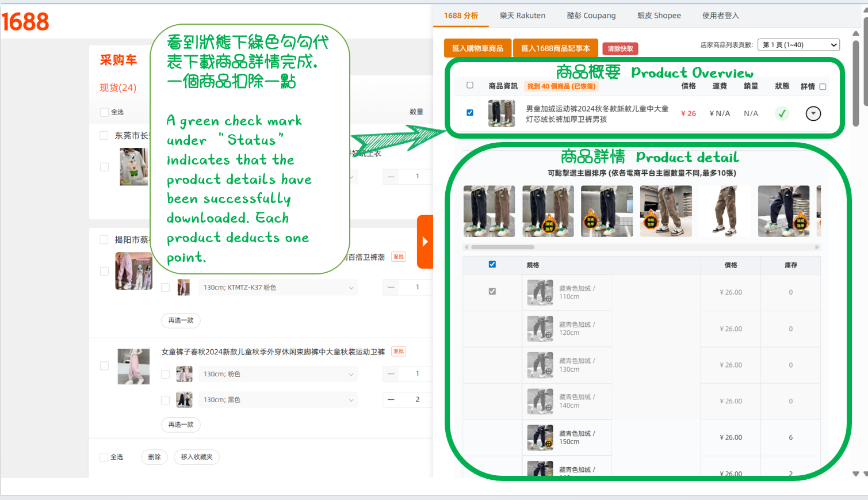Toggle the checked product row checkbox

(x=470, y=113)
